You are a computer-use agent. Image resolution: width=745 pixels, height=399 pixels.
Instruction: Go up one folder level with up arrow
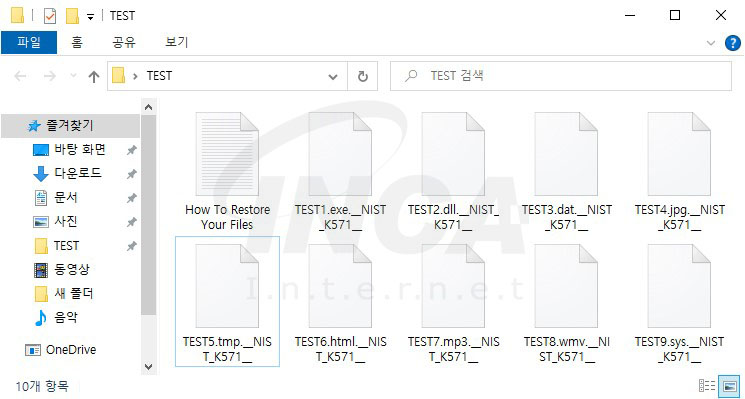click(94, 76)
